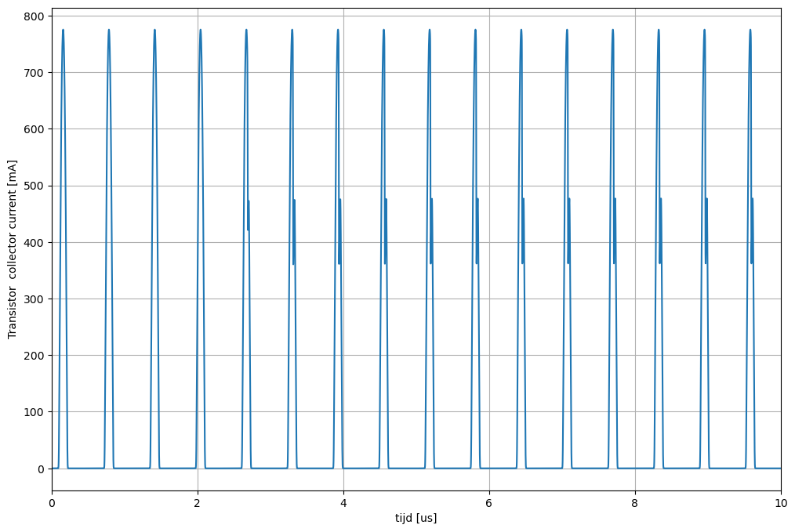Click the glitch spike on the fifth pulse

click(x=249, y=213)
